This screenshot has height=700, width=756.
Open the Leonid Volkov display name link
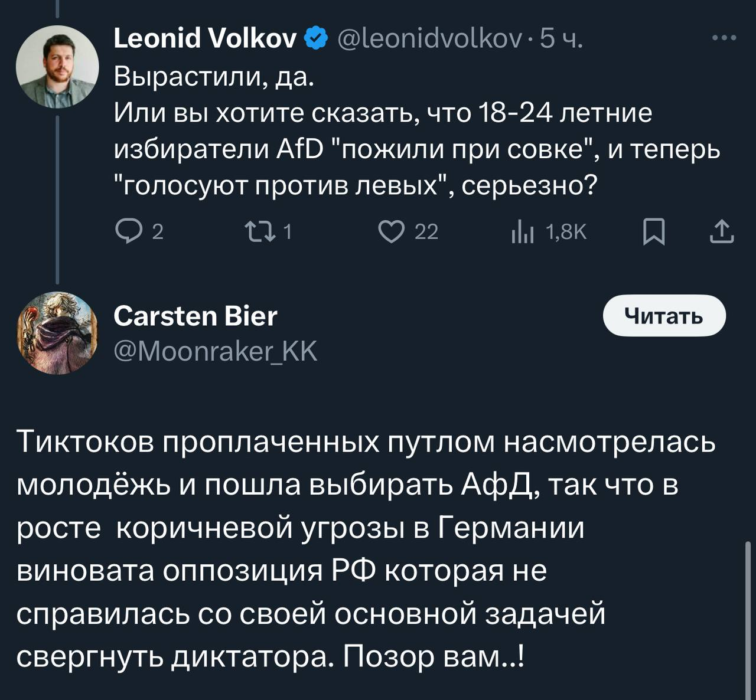[205, 39]
